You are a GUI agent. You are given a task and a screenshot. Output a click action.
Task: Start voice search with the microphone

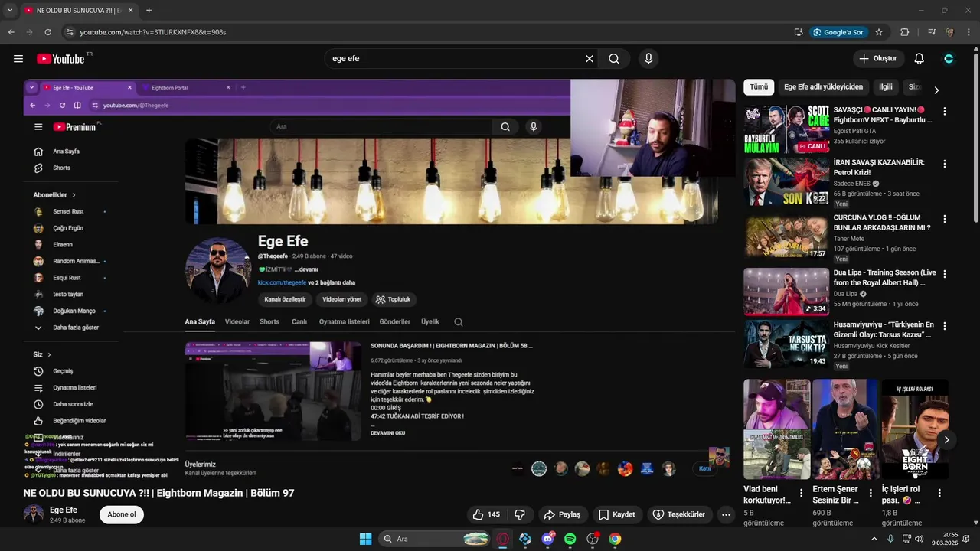tap(648, 59)
